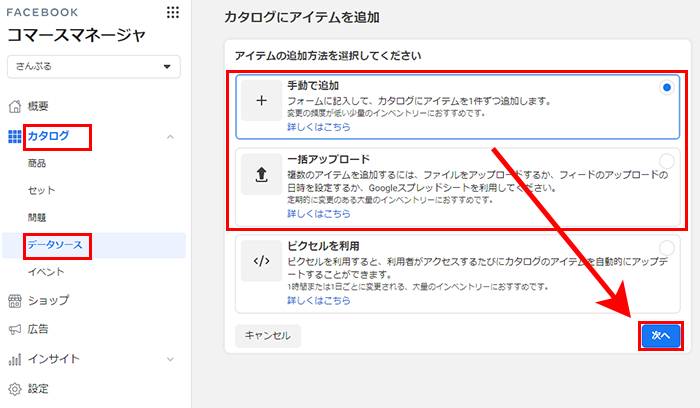The height and width of the screenshot is (408, 700).
Task: Click the 手動で追加 option title
Action: tap(313, 85)
